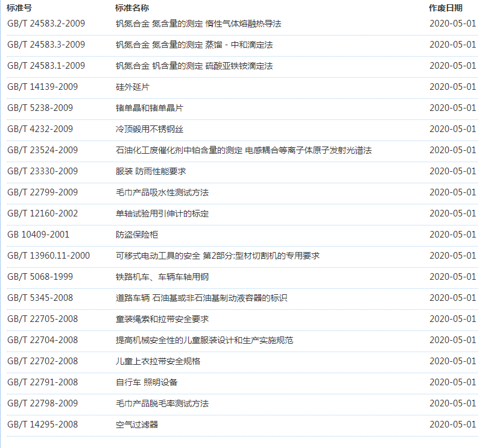Click the 自行车 照明设备 standard name
The image size is (494, 448).
147,382
